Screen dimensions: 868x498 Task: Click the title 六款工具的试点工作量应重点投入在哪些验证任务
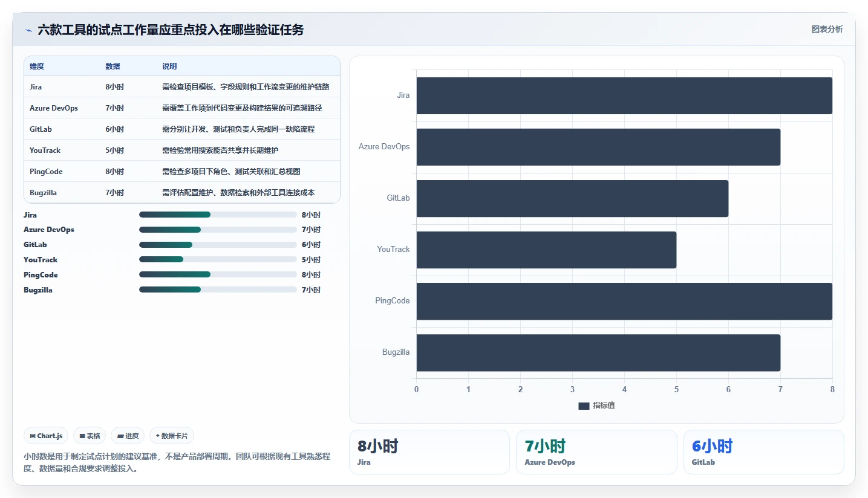(171, 30)
